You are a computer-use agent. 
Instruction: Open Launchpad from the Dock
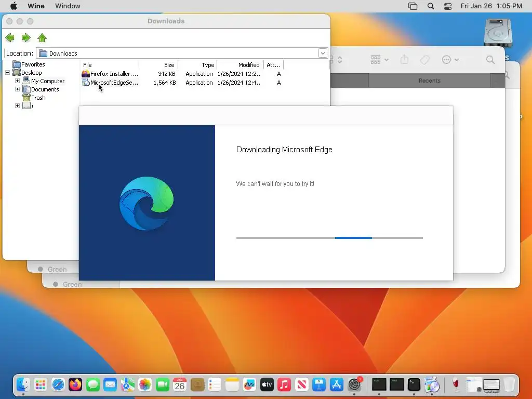click(41, 384)
